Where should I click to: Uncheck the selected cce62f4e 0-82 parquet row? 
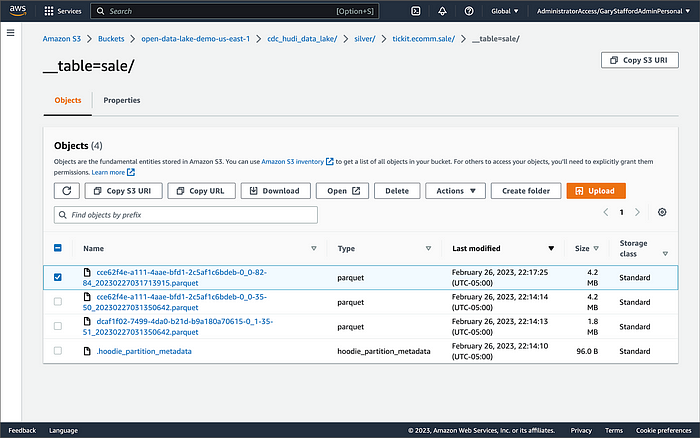point(58,277)
